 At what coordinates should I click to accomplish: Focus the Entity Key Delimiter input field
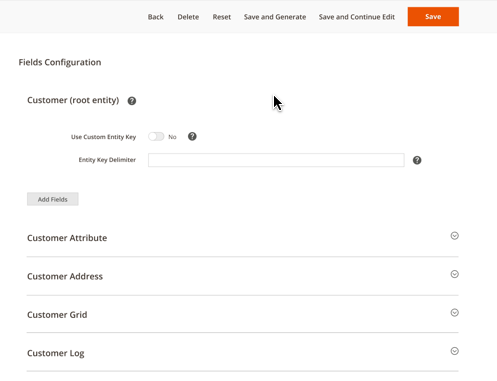(x=276, y=160)
